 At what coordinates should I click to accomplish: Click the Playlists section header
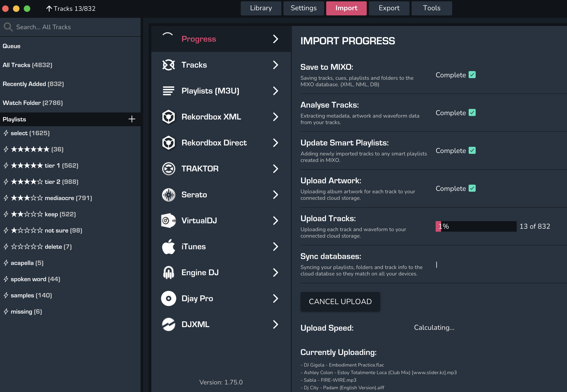70,119
